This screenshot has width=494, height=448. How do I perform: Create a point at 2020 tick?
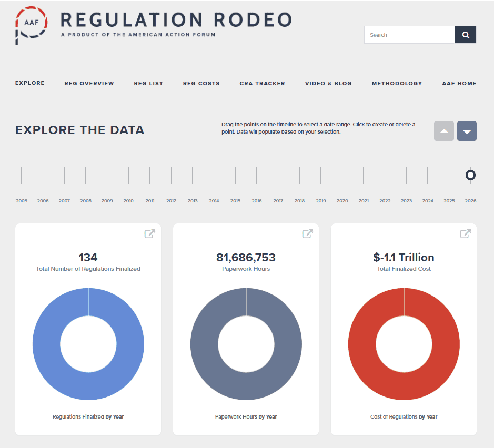coord(342,175)
